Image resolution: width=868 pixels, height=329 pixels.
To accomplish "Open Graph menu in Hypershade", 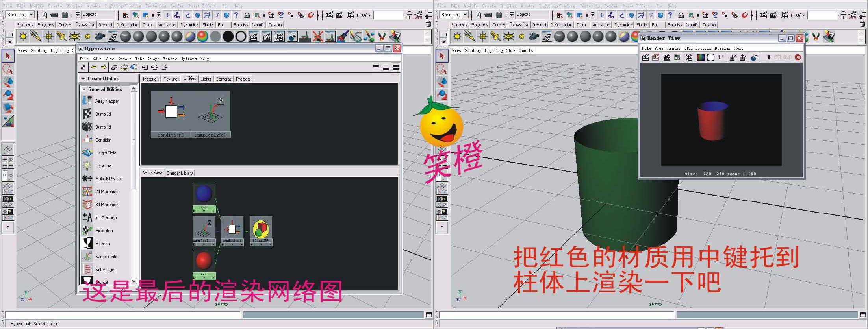I will tap(154, 59).
